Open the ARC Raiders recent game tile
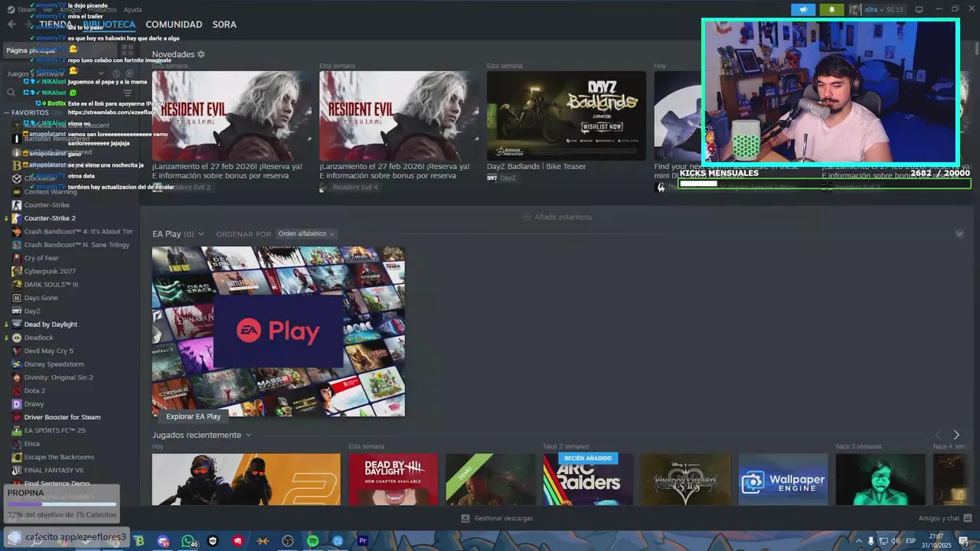The height and width of the screenshot is (551, 980). 588,479
